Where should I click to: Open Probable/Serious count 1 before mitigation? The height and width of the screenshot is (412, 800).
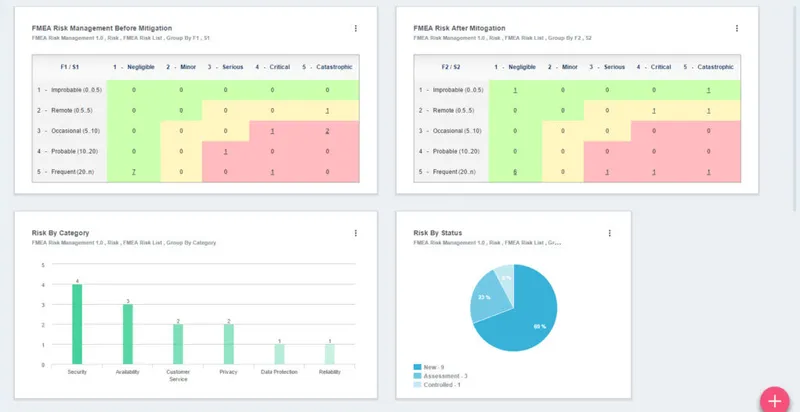tap(226, 151)
